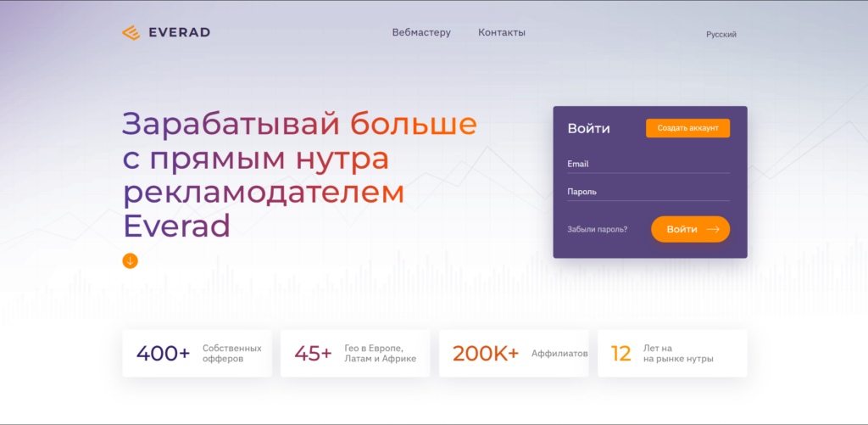Image resolution: width=868 pixels, height=425 pixels.
Task: Submit login with the orange Войти button
Action: tap(690, 229)
